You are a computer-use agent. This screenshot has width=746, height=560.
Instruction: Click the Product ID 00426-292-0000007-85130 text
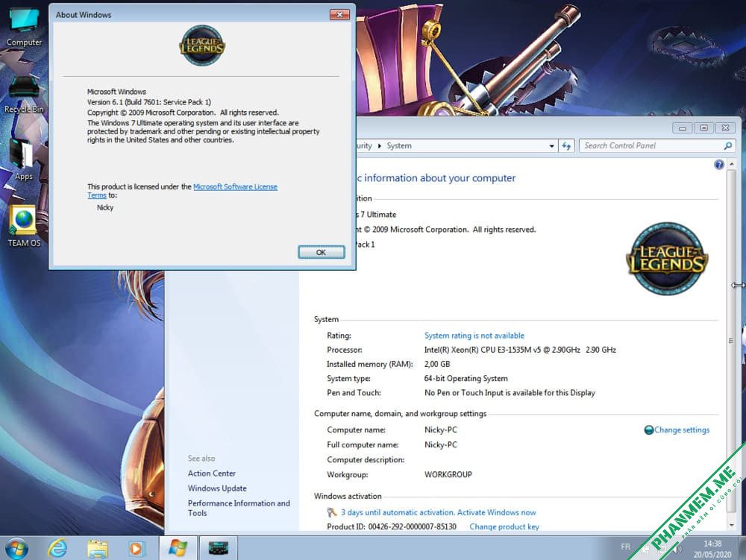tap(392, 526)
